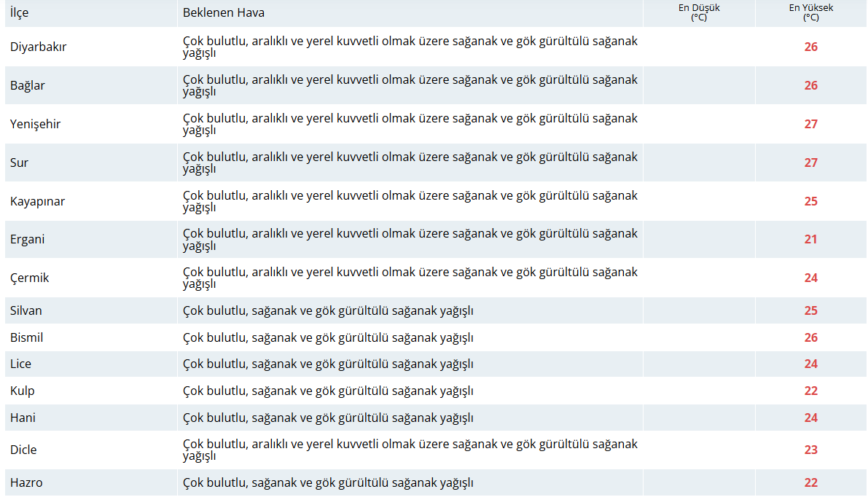Click the forecast text in Sur row
The height and width of the screenshot is (497, 868).
pos(410,163)
